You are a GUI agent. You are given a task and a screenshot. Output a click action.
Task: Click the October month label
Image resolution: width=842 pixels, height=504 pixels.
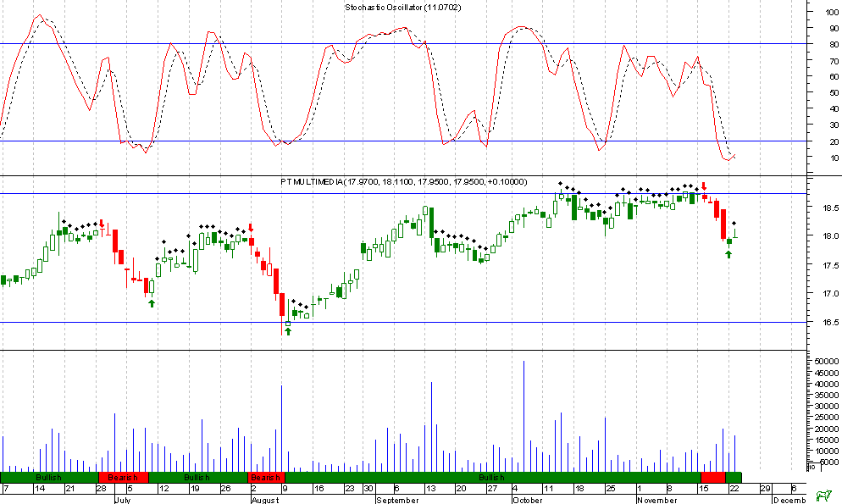528,500
